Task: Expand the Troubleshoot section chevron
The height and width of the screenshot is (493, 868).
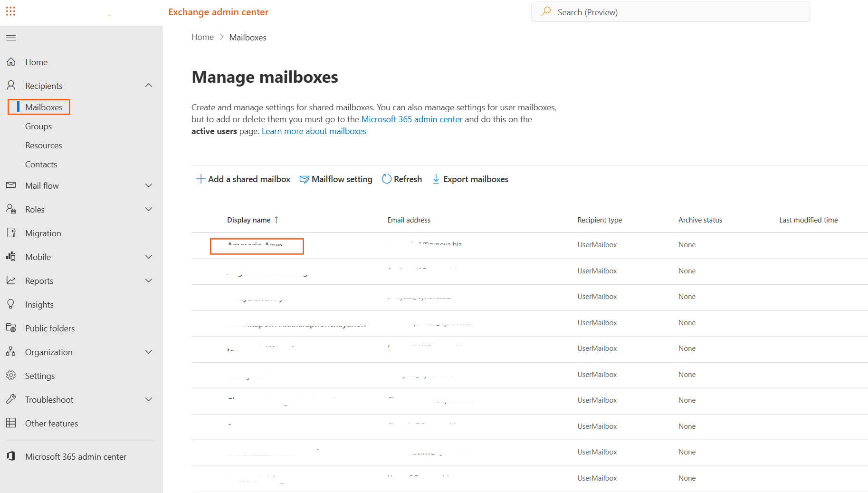Action: tap(149, 399)
